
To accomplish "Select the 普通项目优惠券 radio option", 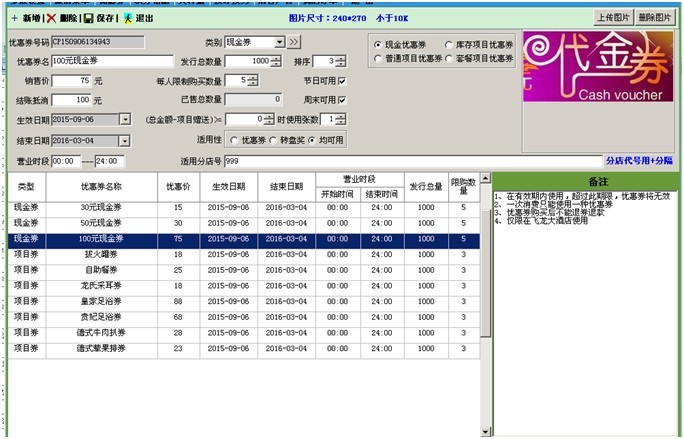I will click(x=377, y=59).
